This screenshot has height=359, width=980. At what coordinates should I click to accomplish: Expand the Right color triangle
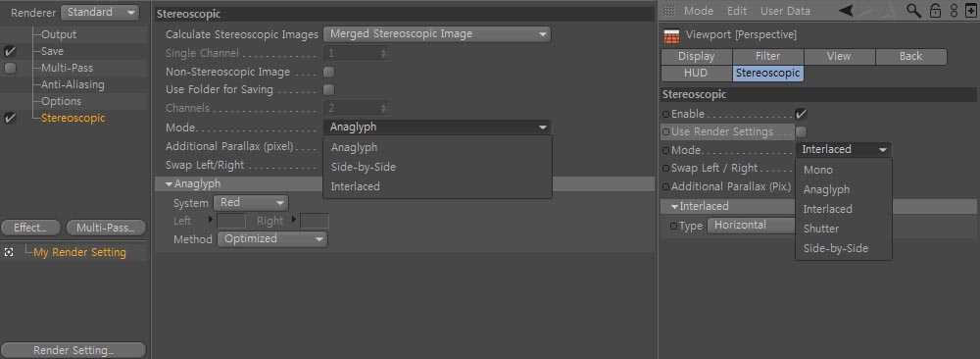pyautogui.click(x=294, y=221)
